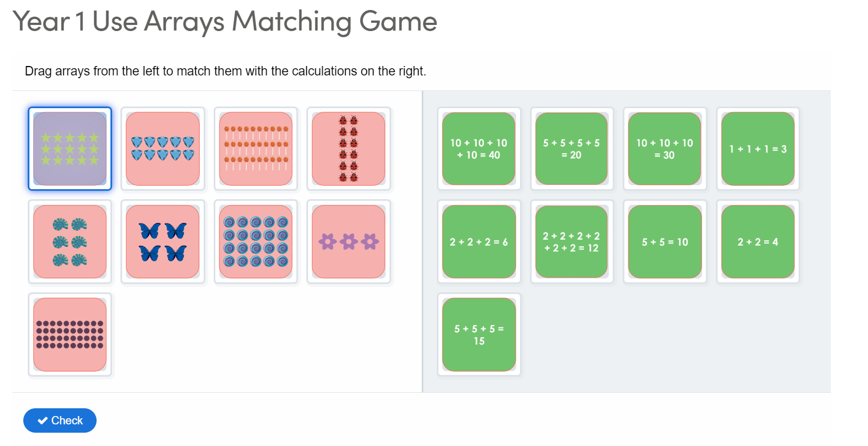Select the ladybirds array card
This screenshot has width=868, height=446.
pyautogui.click(x=349, y=148)
